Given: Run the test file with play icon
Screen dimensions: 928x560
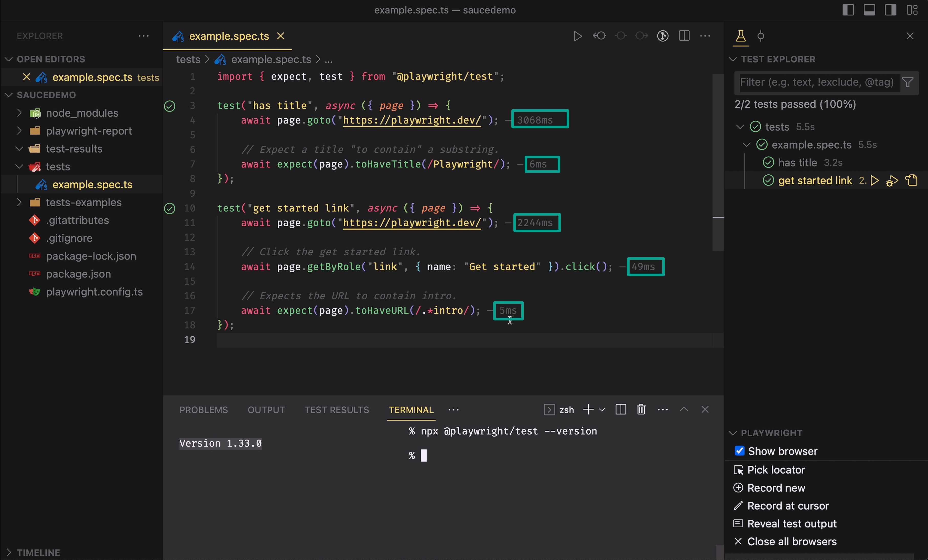Looking at the screenshot, I should [x=577, y=36].
